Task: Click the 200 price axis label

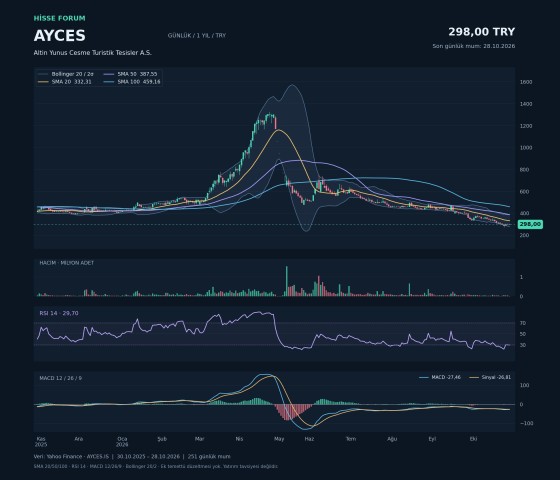Action: coord(524,236)
